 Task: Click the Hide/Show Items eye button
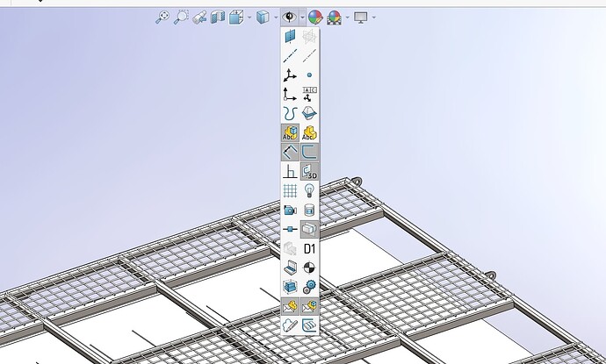(x=290, y=17)
